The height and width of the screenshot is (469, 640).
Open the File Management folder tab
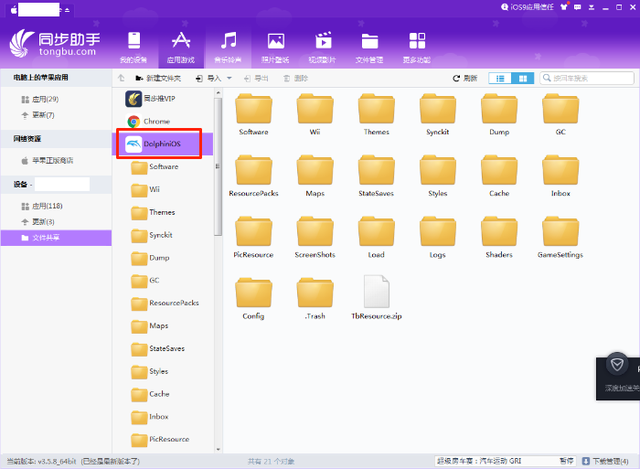pos(369,47)
